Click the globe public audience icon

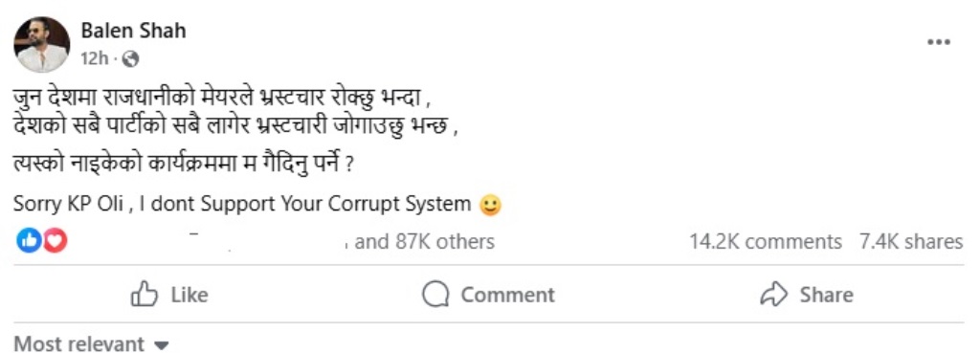tap(130, 59)
